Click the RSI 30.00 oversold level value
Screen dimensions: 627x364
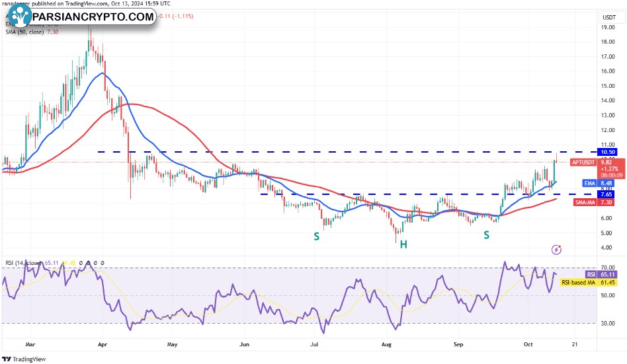tap(608, 323)
